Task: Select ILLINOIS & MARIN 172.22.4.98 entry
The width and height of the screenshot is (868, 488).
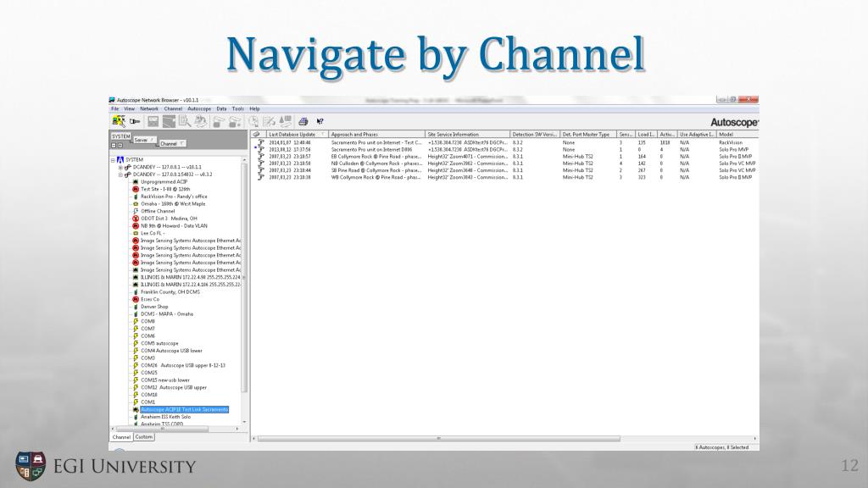Action: click(x=191, y=277)
